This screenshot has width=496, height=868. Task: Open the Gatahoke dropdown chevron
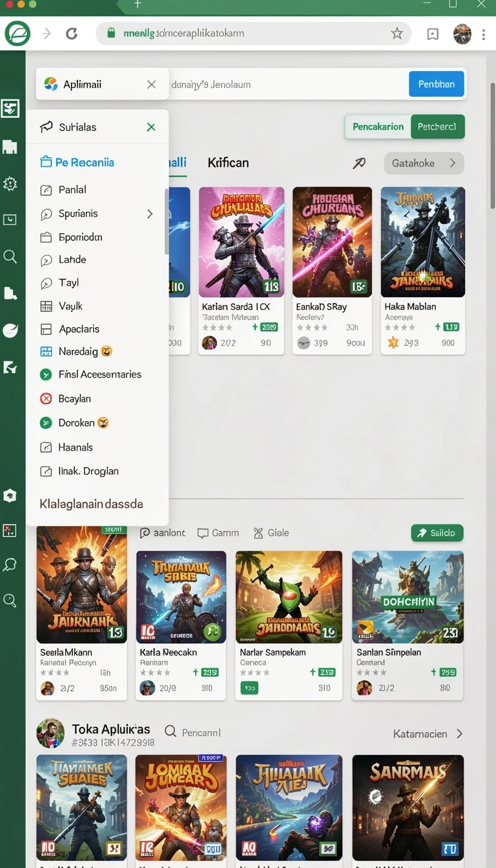[453, 163]
